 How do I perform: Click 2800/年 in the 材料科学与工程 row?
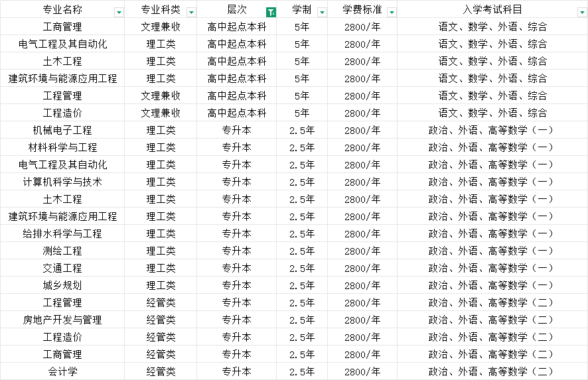coord(362,147)
